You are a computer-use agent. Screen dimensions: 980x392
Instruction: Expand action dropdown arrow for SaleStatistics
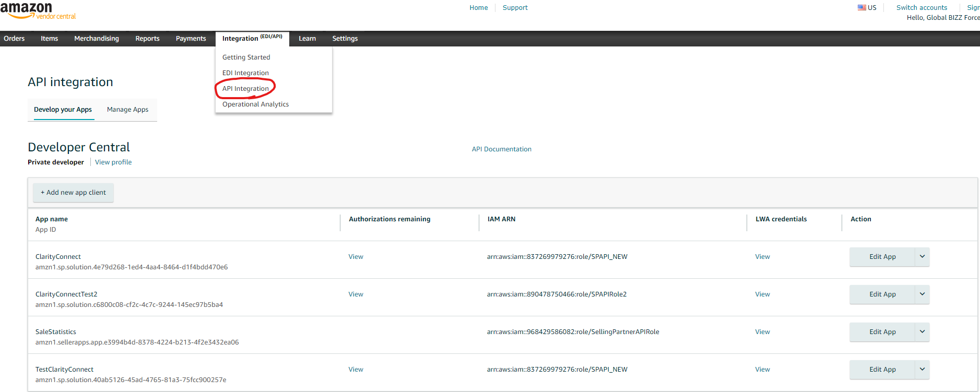[922, 332]
